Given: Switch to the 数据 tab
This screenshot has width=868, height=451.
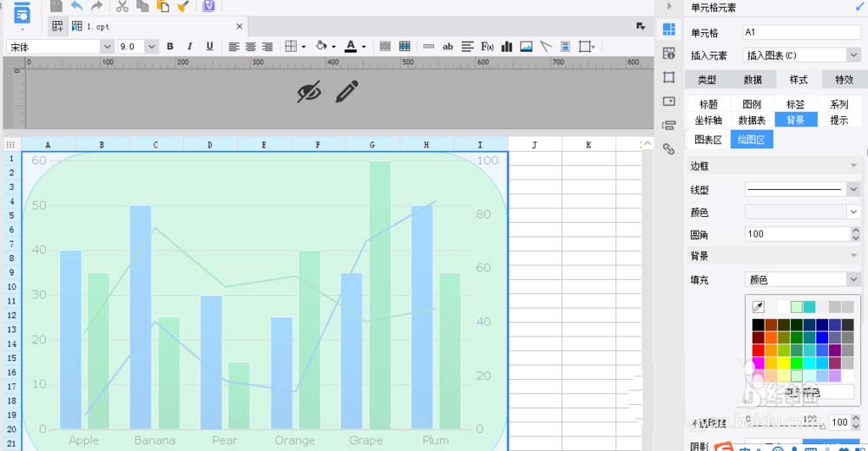Looking at the screenshot, I should (x=753, y=80).
